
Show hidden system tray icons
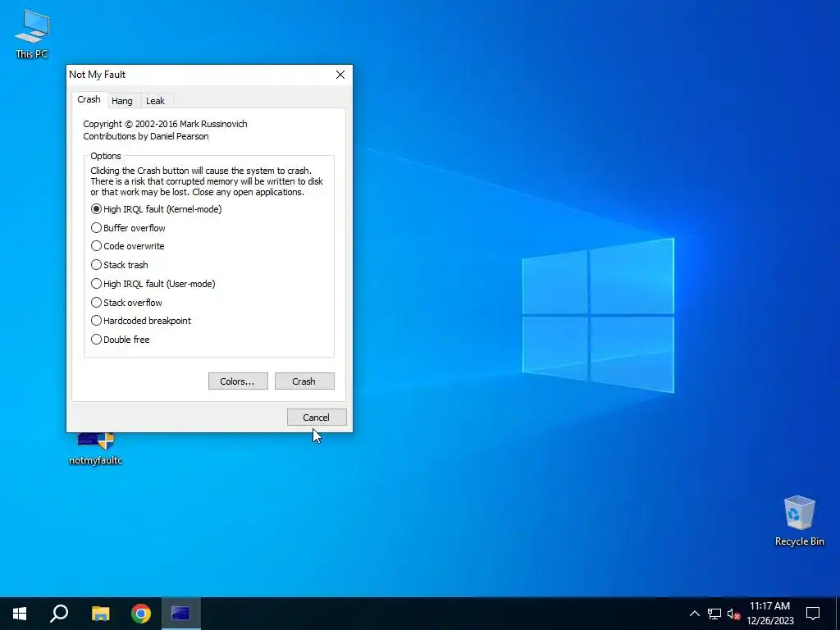coord(694,614)
